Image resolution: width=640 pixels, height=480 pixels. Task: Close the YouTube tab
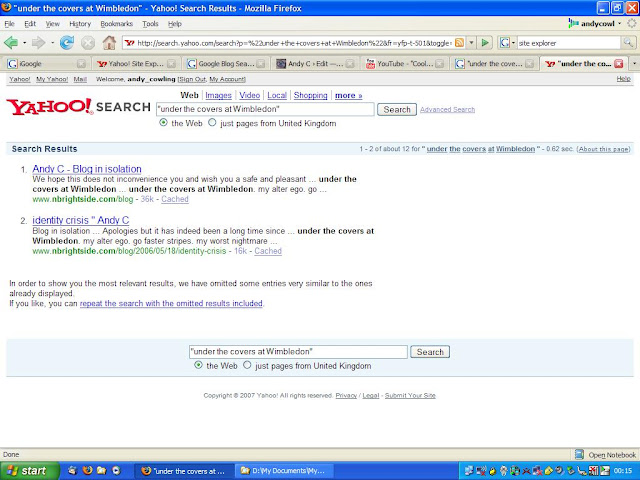pyautogui.click(x=439, y=64)
